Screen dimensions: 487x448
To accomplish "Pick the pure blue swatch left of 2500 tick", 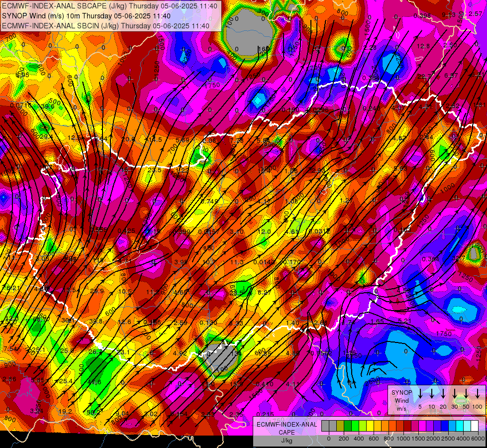I will (445, 426).
